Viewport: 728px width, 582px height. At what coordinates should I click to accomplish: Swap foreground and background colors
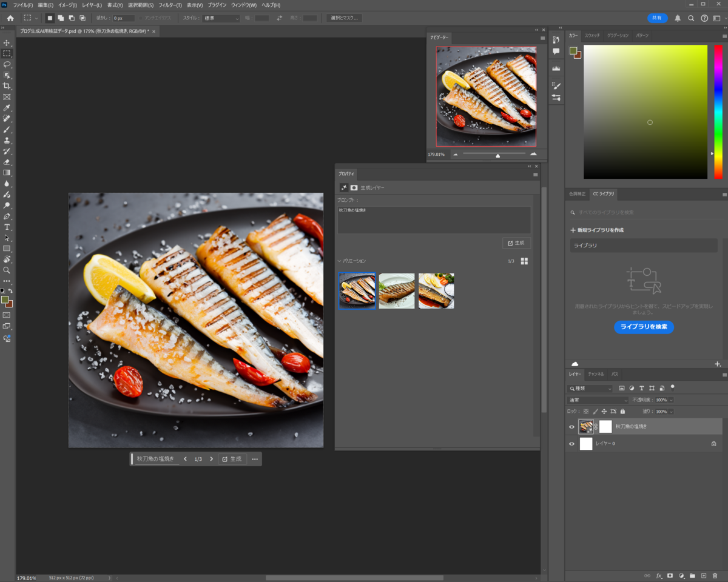10,291
